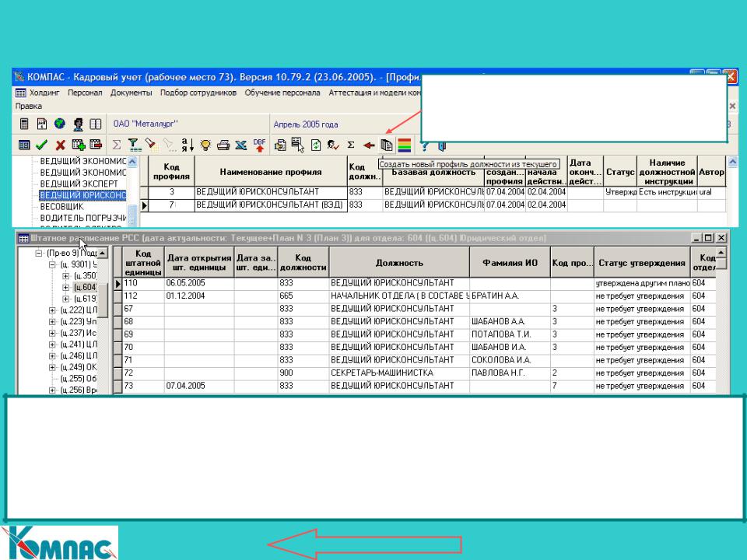Expand the (ц.223) Уп tree node

(x=52, y=322)
